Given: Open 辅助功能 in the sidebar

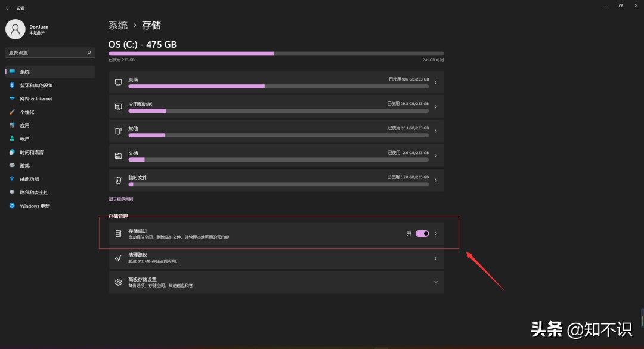Looking at the screenshot, I should pos(29,179).
